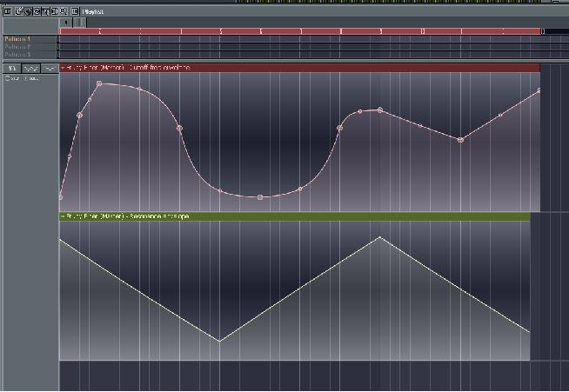
Task: Select the Draw pencil tool in Playlist toolbar
Action: point(19,11)
